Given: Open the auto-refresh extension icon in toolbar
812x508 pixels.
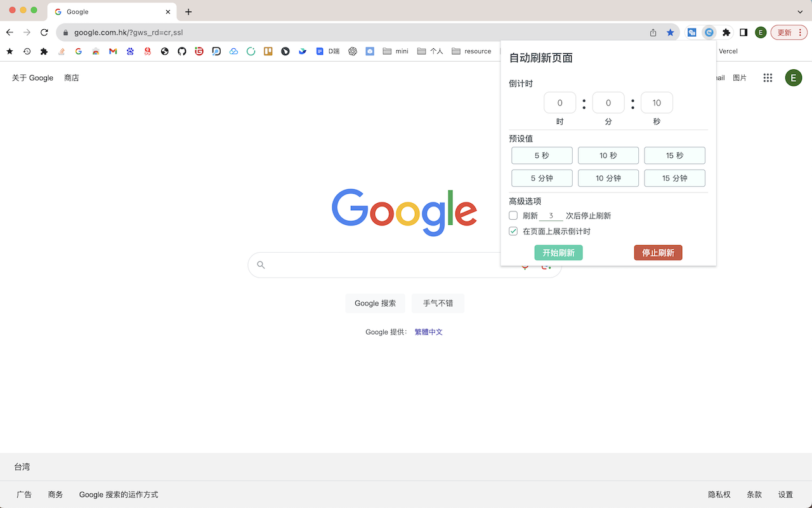Looking at the screenshot, I should coord(709,32).
